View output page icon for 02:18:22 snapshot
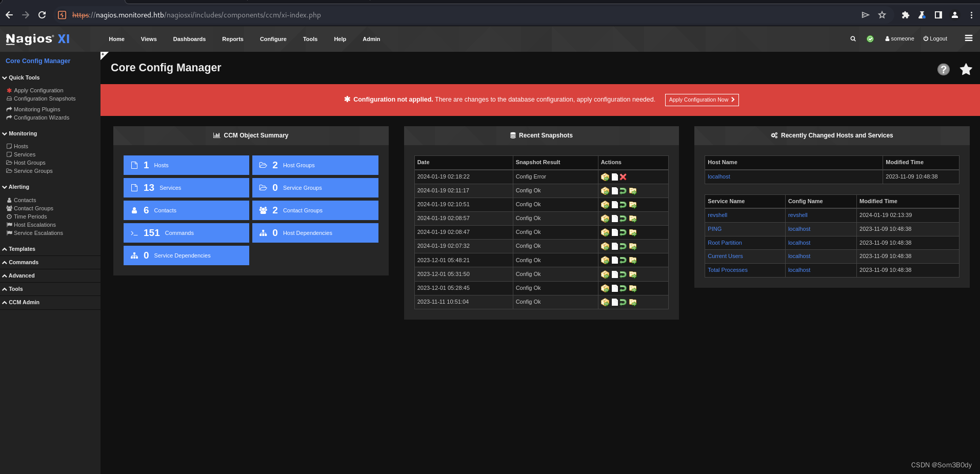 pos(614,177)
